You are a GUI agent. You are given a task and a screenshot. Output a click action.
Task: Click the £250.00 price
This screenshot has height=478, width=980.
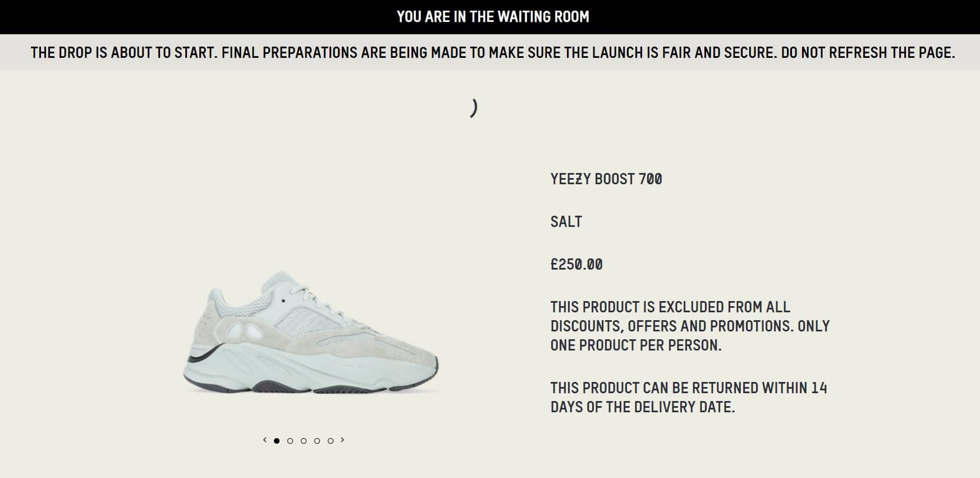[x=576, y=265]
